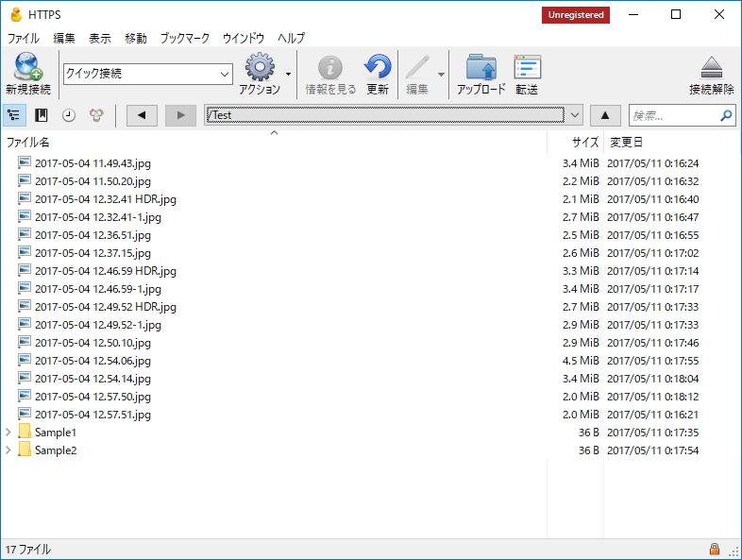Click the Sample2 folder icon
Screen dimensions: 742x560
click(x=25, y=450)
